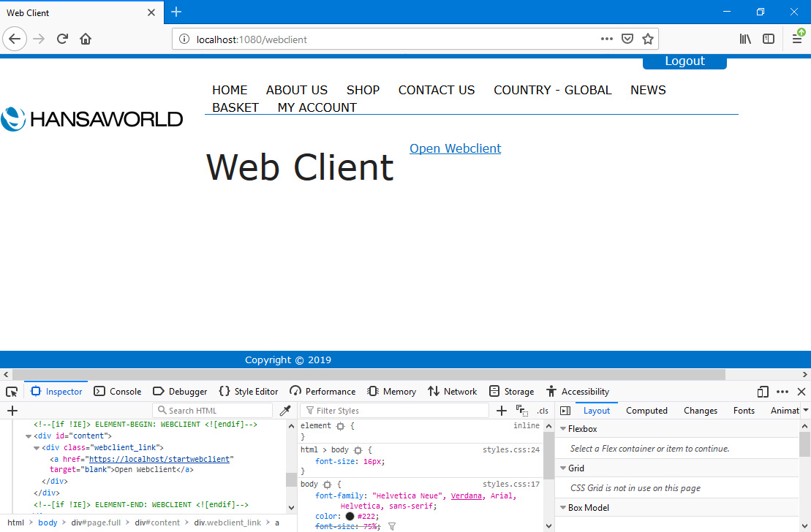Toggle responsive design mode icon
The width and height of the screenshot is (811, 532).
pyautogui.click(x=763, y=392)
